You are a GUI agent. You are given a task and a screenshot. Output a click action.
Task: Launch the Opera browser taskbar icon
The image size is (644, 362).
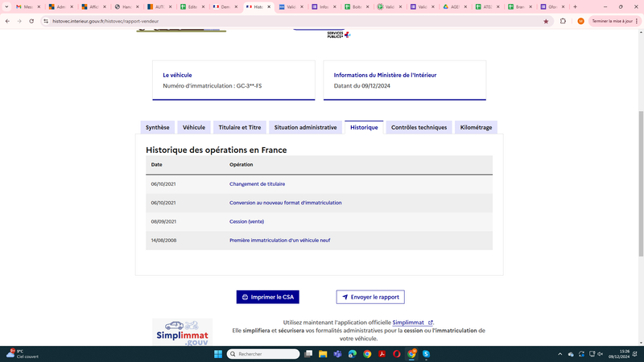(396, 354)
